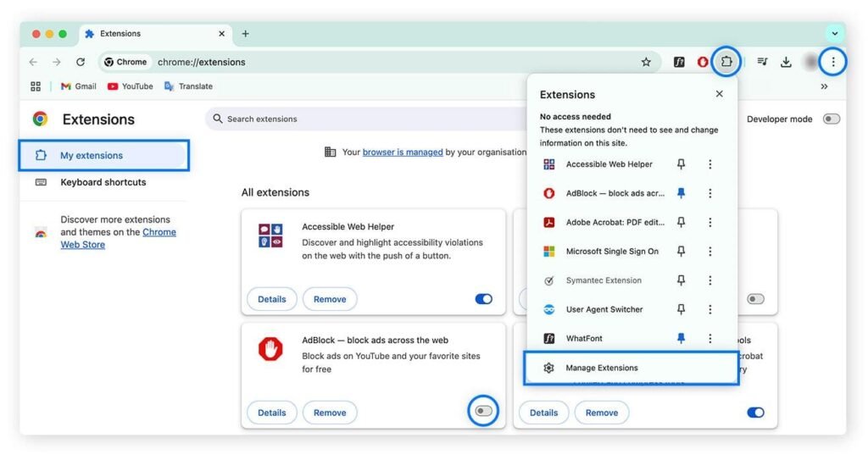Click the AdBlock toolbar extension icon
The image size is (868, 460).
[703, 62]
